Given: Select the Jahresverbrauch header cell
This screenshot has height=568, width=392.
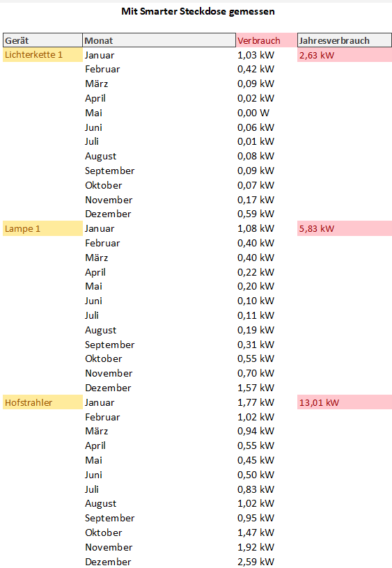Looking at the screenshot, I should coord(344,40).
